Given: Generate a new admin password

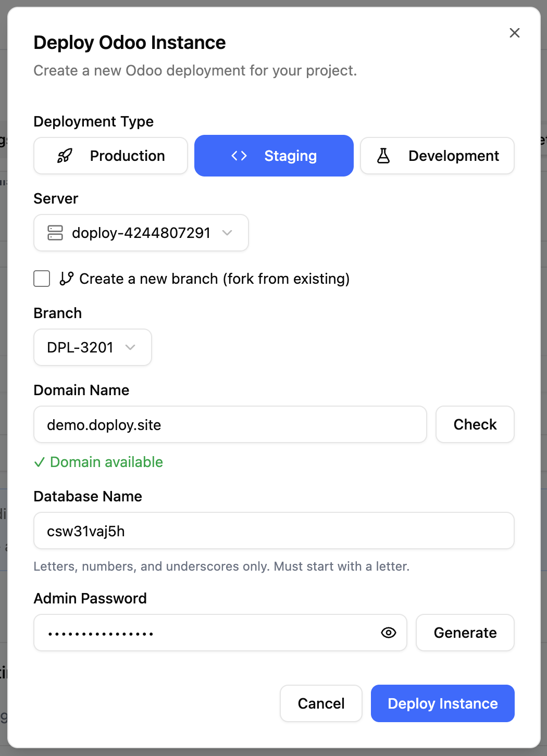Looking at the screenshot, I should coord(465,633).
